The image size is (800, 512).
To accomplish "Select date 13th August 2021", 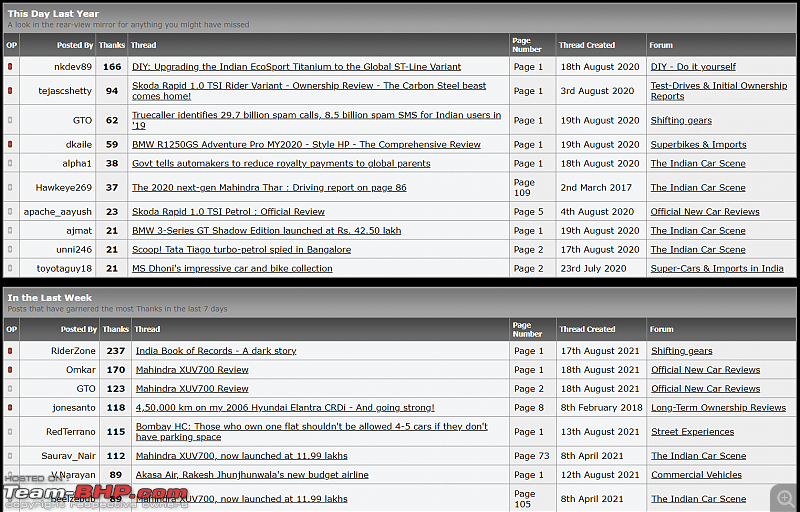I will tap(600, 431).
